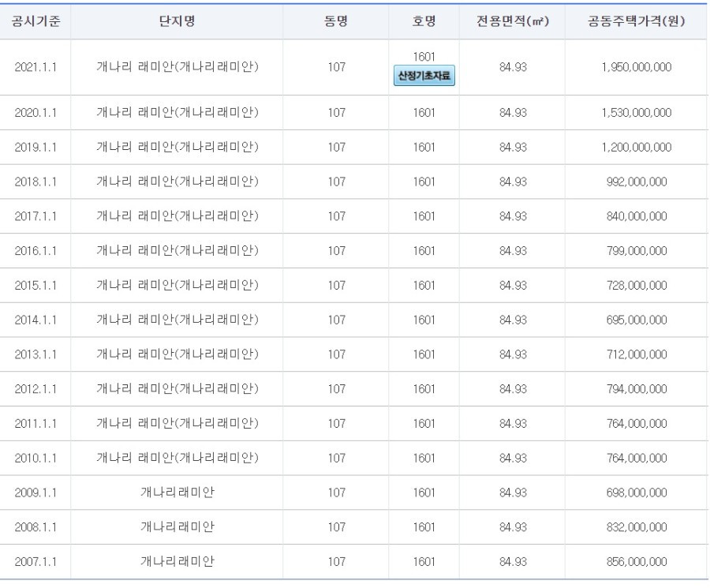Click the 산정기초자료 button
The width and height of the screenshot is (710, 588).
pos(424,76)
